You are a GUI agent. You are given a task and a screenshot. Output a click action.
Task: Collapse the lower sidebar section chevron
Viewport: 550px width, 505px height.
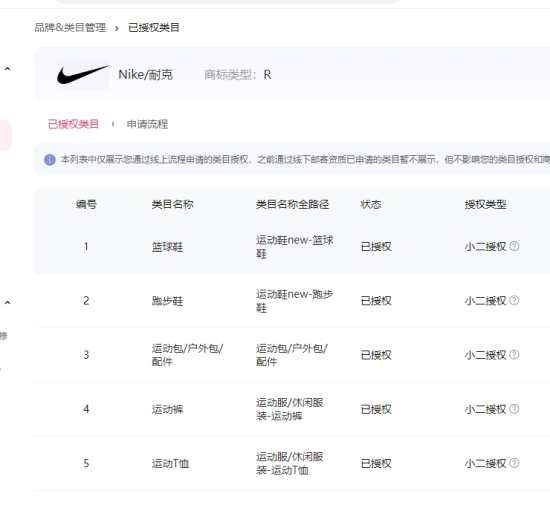(x=7, y=302)
